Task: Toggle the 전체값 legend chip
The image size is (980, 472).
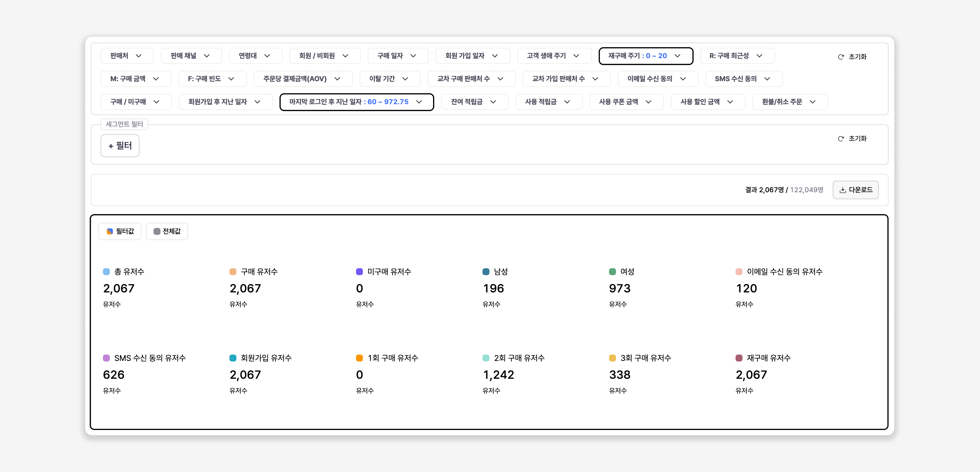Action: [x=167, y=231]
